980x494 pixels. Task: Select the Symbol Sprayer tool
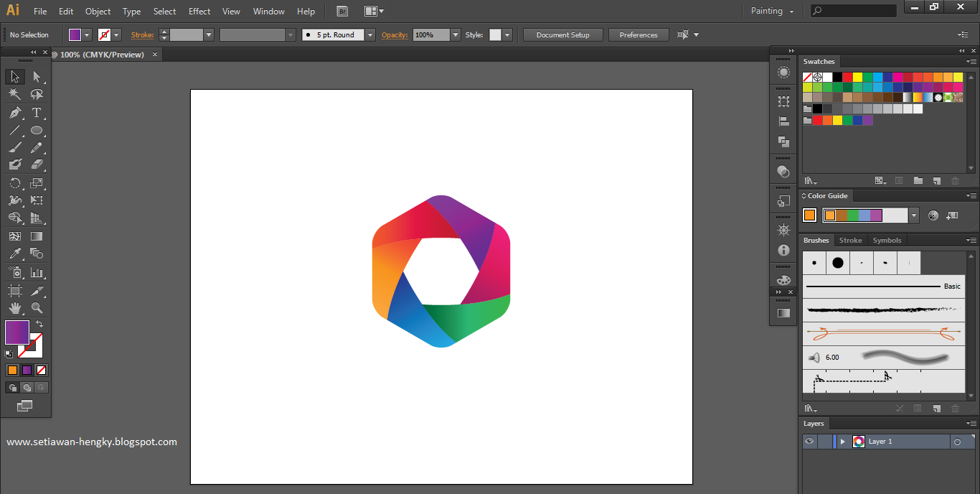pyautogui.click(x=15, y=272)
